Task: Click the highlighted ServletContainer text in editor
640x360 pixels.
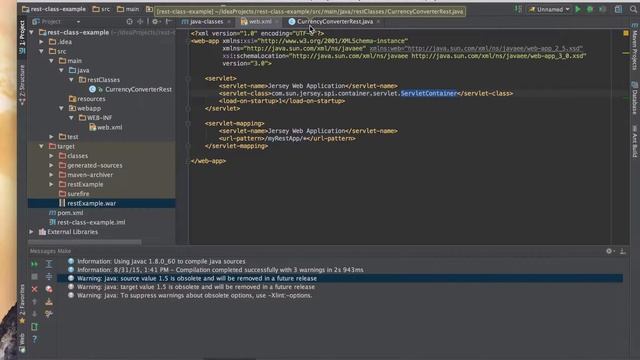Action: click(429, 93)
